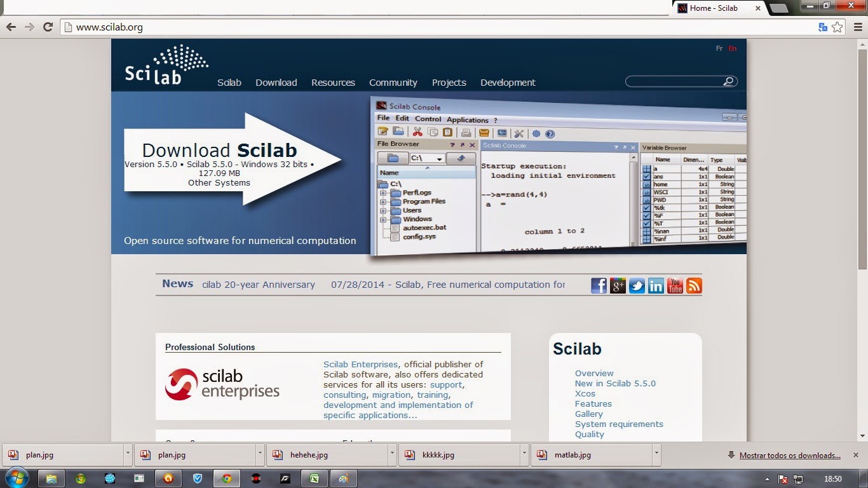This screenshot has height=488, width=868.
Task: Open the Scilab Enterprises text link
Action: click(x=360, y=364)
